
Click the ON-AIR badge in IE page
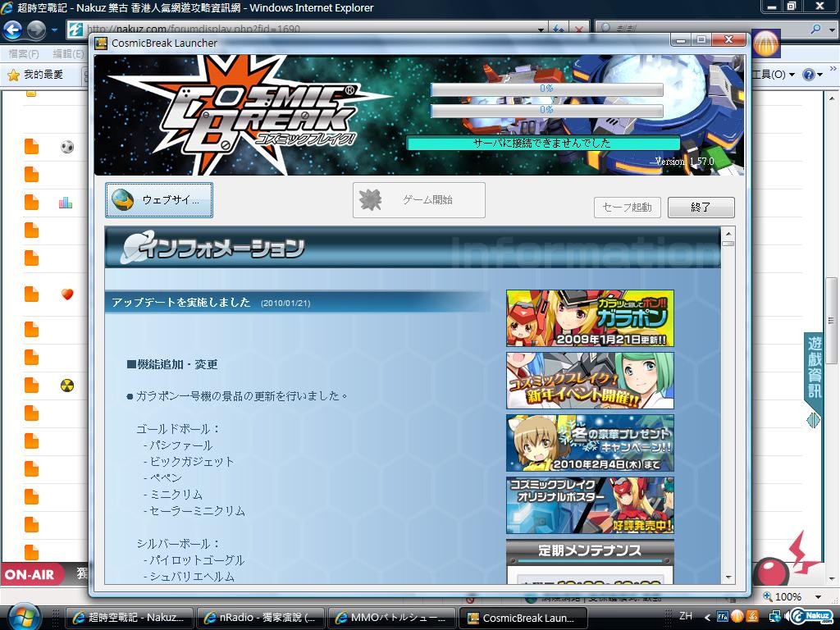(30, 575)
